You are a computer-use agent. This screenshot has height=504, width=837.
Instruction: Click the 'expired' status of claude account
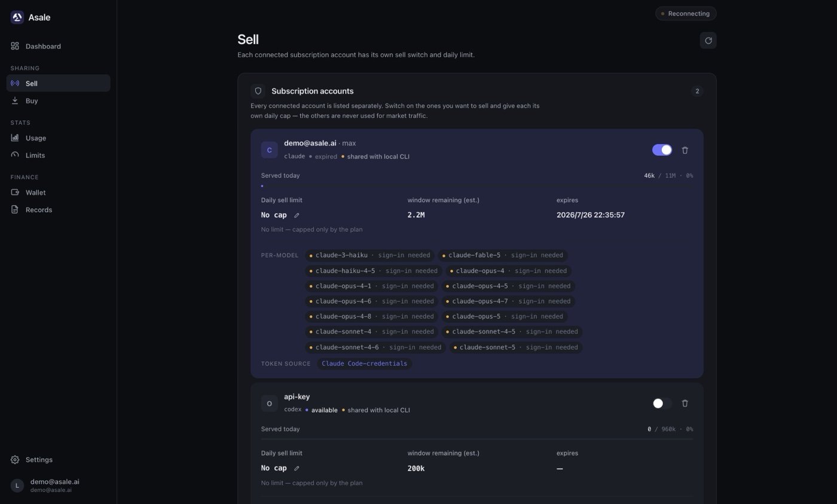coord(326,157)
